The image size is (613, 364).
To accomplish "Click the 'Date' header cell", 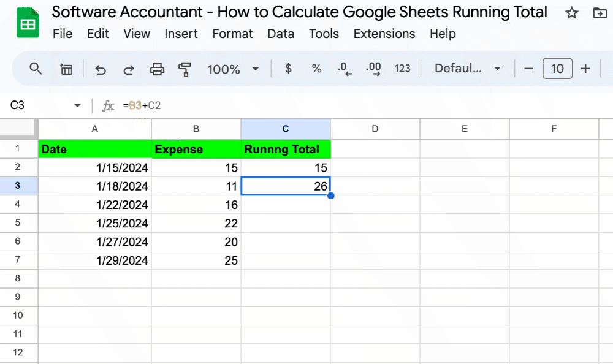I will [94, 149].
